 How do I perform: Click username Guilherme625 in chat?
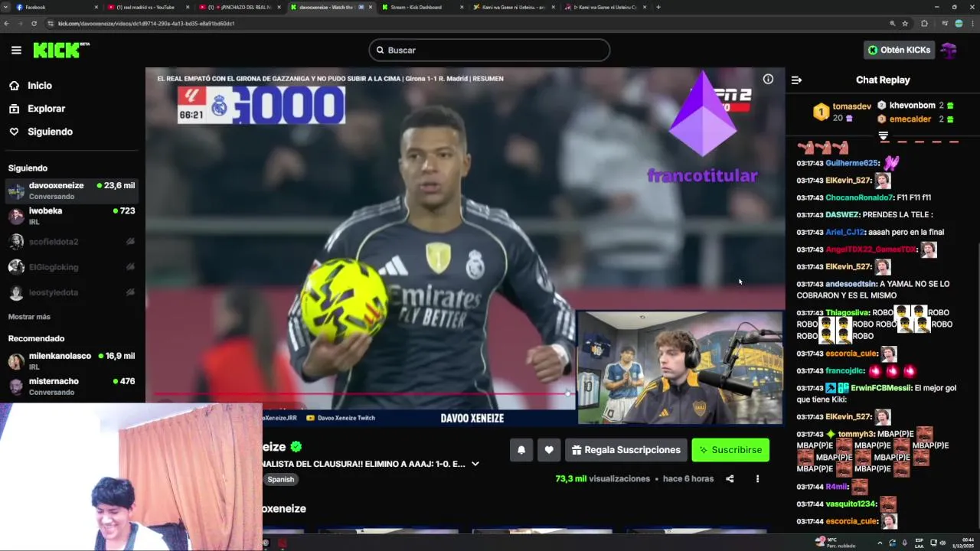[852, 163]
